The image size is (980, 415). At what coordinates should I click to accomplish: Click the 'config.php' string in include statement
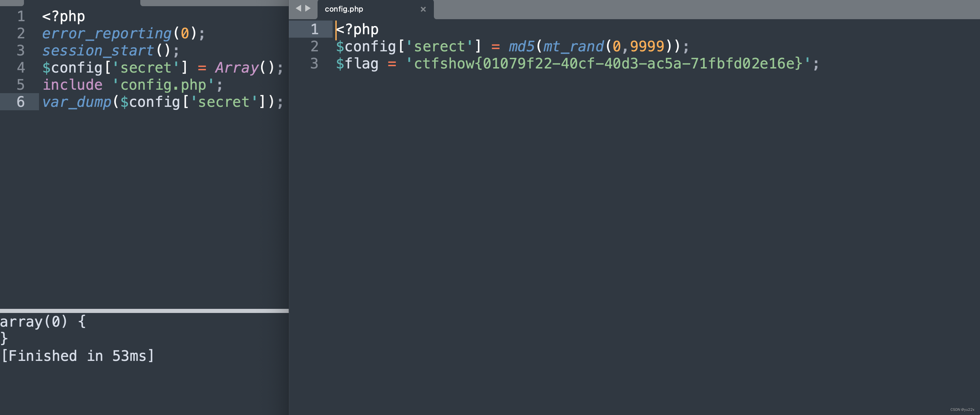coord(163,85)
